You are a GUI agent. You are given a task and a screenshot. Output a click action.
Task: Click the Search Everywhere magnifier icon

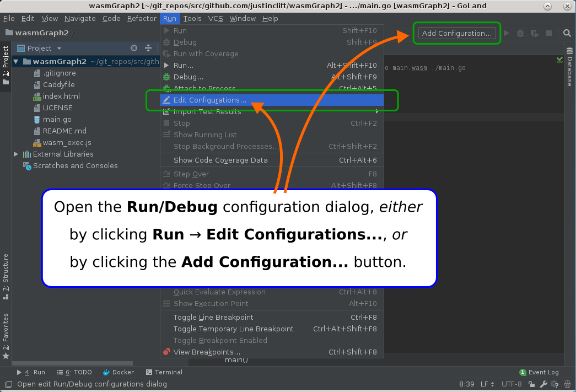click(x=567, y=33)
